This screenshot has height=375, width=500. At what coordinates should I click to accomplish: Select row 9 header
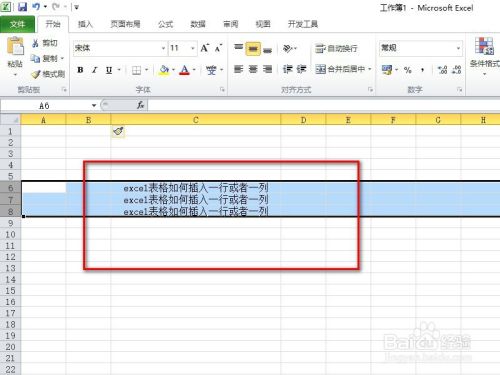[x=10, y=223]
